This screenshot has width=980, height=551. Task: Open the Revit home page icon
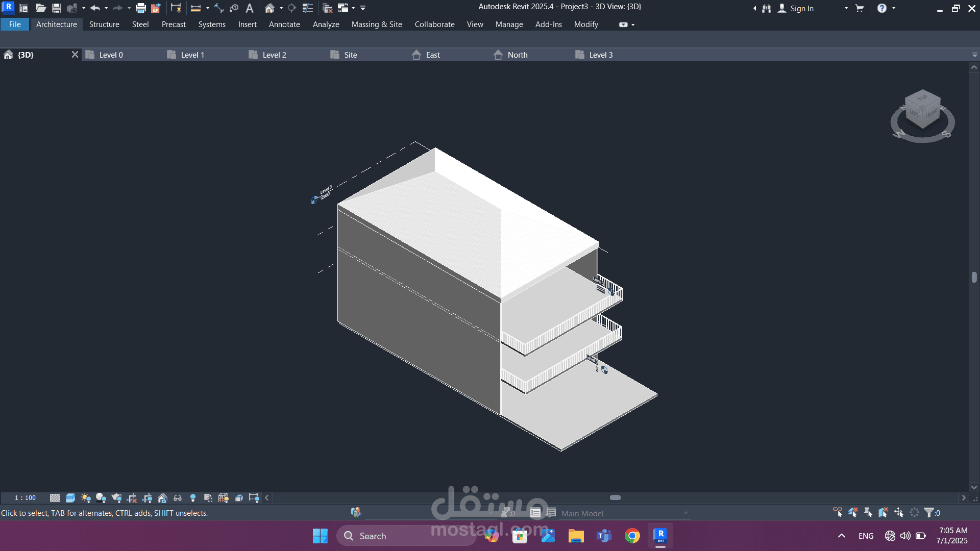pyautogui.click(x=23, y=8)
